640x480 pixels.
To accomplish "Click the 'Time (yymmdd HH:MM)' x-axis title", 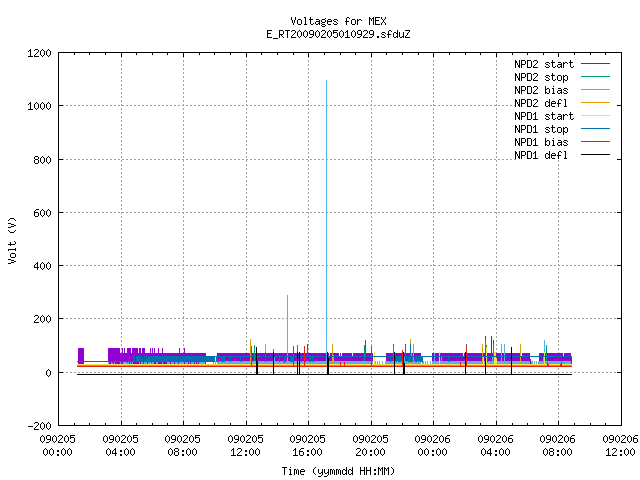I will pyautogui.click(x=338, y=471).
